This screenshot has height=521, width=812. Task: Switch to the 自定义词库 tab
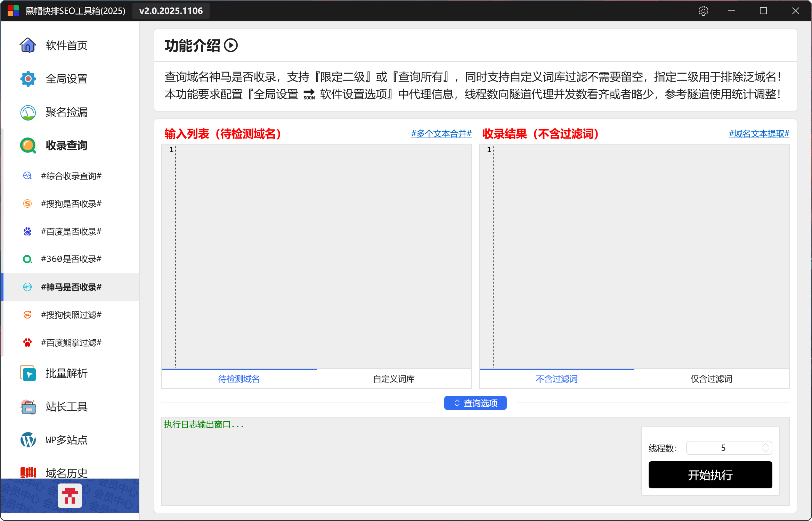point(393,379)
